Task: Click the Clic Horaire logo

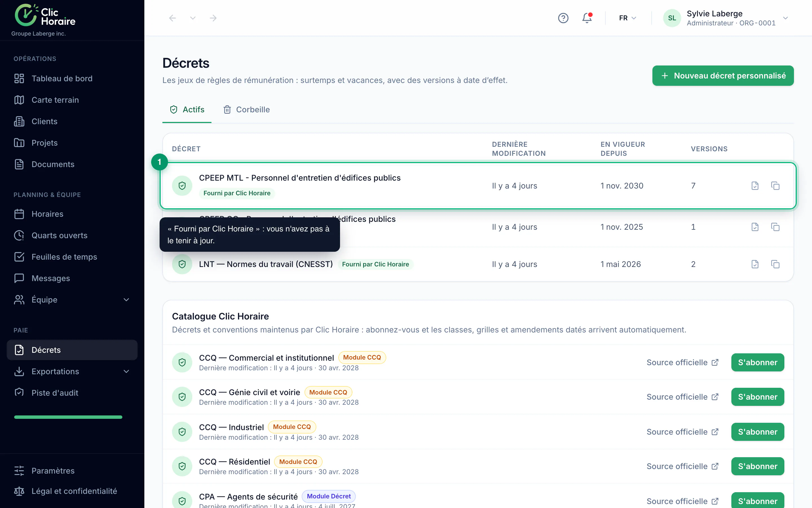Action: click(45, 15)
